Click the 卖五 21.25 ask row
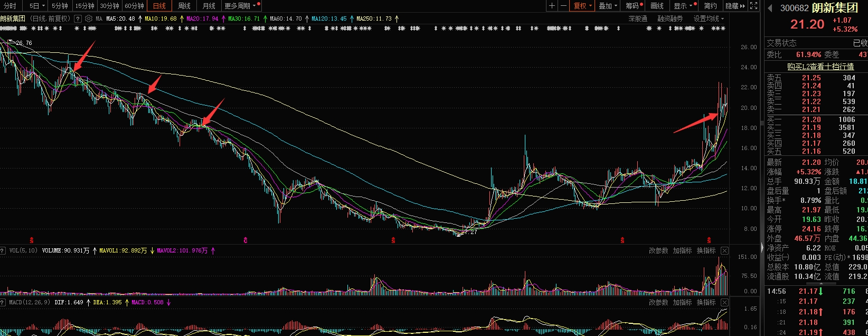 pyautogui.click(x=816, y=78)
